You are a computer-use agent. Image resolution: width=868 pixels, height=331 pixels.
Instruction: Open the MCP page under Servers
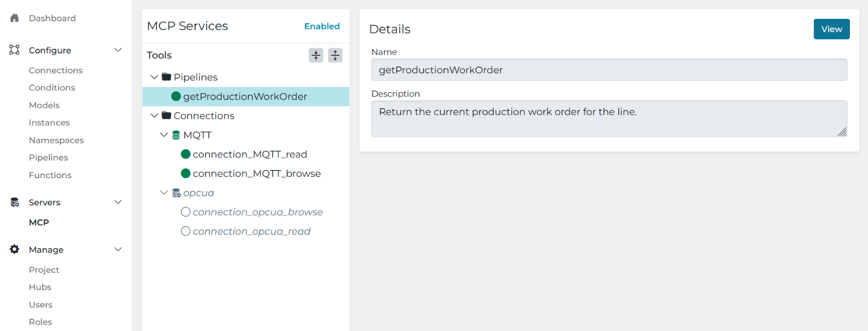(39, 222)
